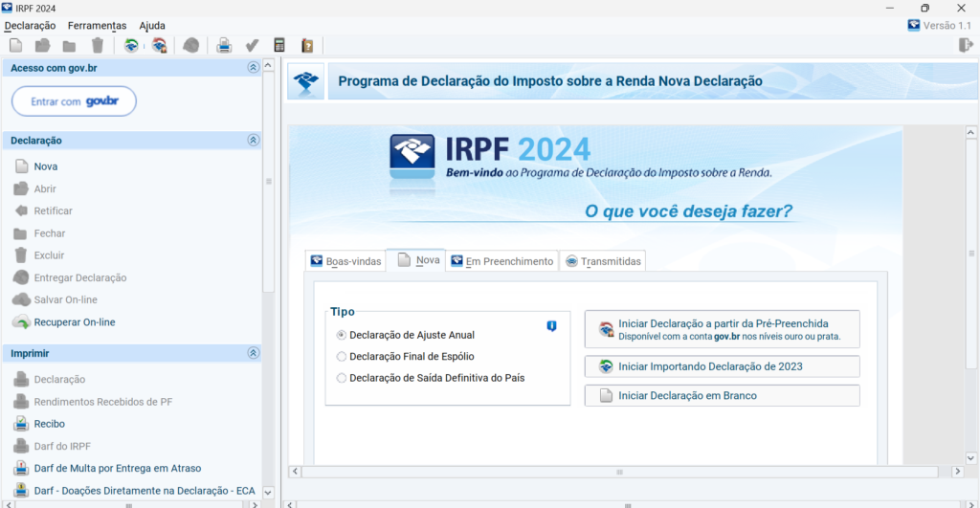Click the IRPF 2024 logo in the banner
The image size is (980, 508).
(412, 157)
